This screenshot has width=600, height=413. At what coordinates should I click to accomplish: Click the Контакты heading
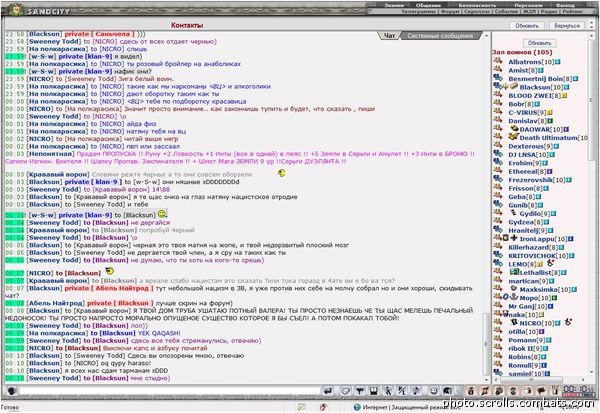(187, 25)
